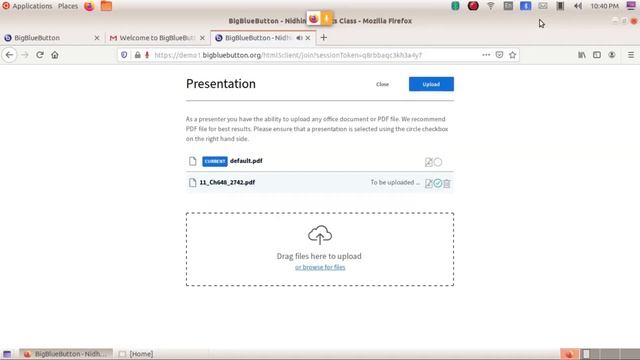640x360 pixels.
Task: Close the first BigBlueButton tab
Action: [x=97, y=38]
